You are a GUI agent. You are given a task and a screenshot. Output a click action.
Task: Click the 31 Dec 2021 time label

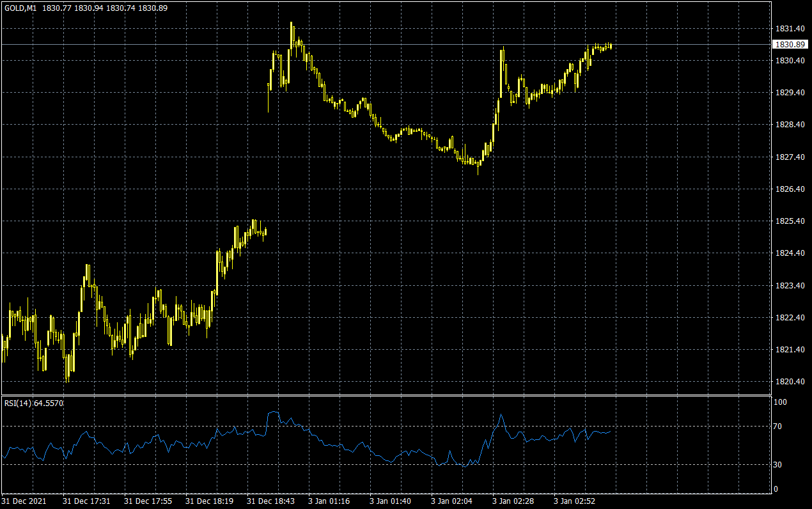point(24,501)
